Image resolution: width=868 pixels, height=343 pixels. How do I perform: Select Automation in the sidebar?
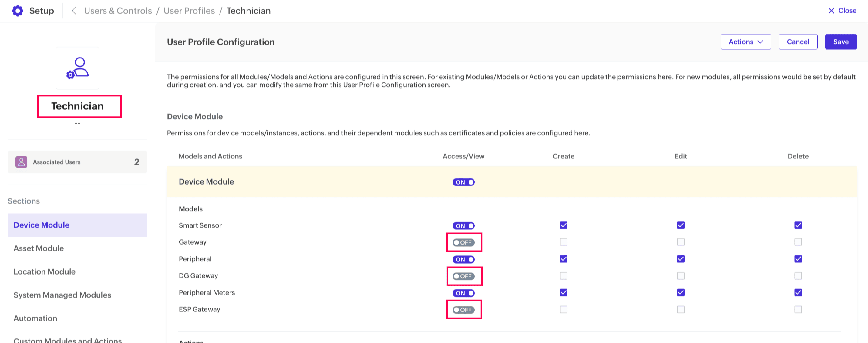coord(35,318)
